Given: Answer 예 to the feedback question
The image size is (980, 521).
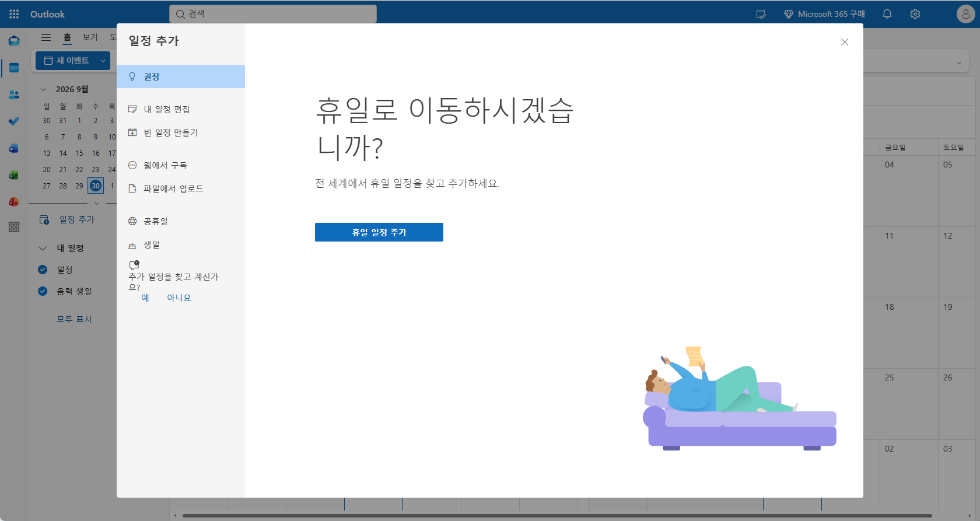Looking at the screenshot, I should pyautogui.click(x=145, y=298).
